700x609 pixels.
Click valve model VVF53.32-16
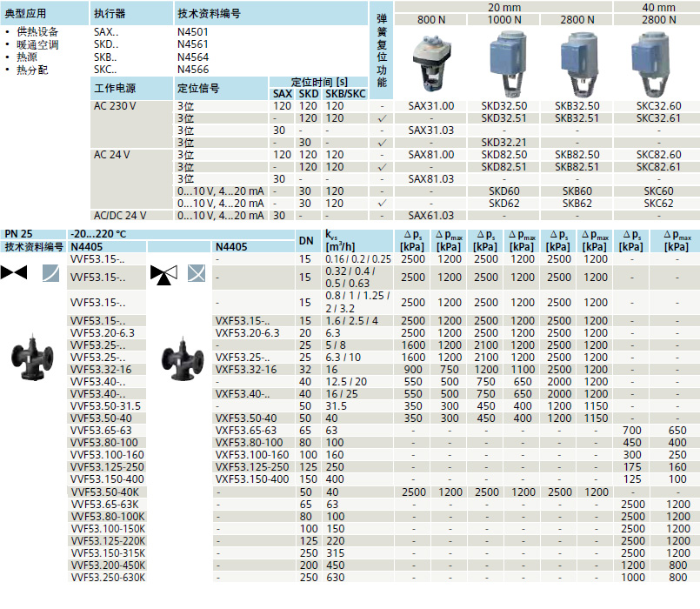(x=101, y=370)
